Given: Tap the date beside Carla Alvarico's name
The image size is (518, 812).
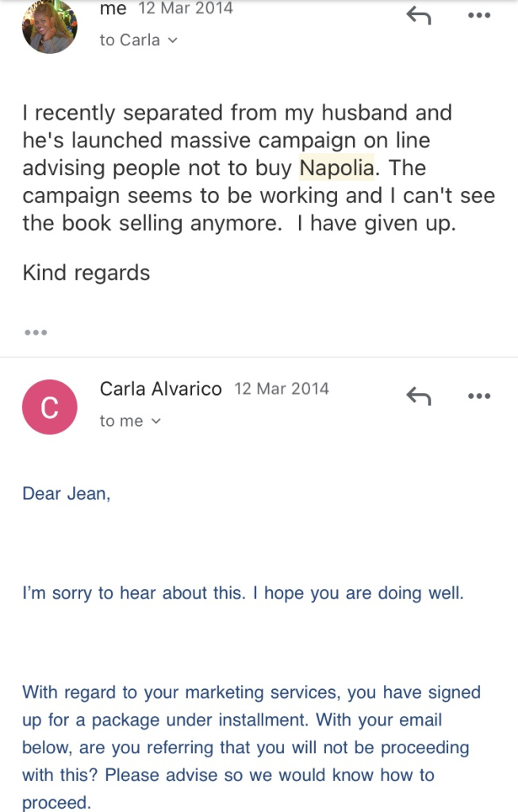Looking at the screenshot, I should coord(281,389).
